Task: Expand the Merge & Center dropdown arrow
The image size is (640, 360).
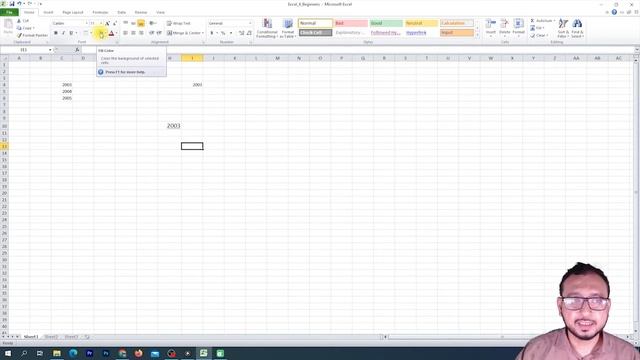Action: [202, 33]
